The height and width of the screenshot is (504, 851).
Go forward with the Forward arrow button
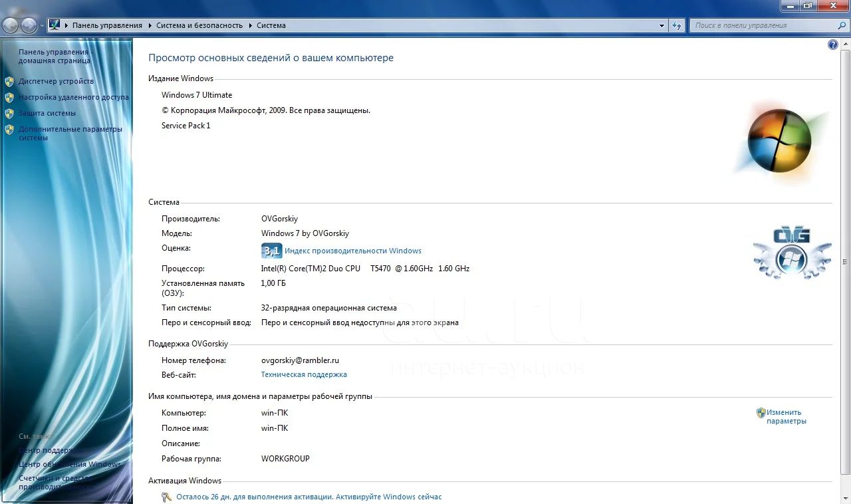[29, 26]
